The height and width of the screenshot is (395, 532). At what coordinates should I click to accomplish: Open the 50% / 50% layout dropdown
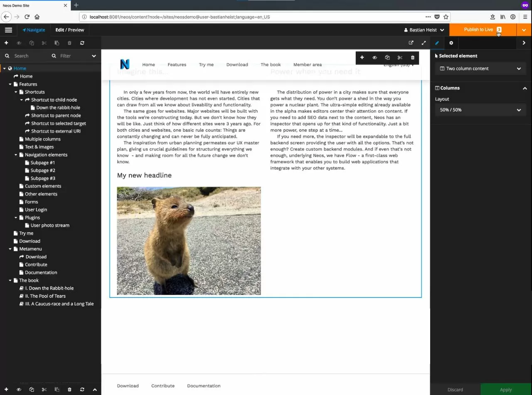tap(480, 110)
